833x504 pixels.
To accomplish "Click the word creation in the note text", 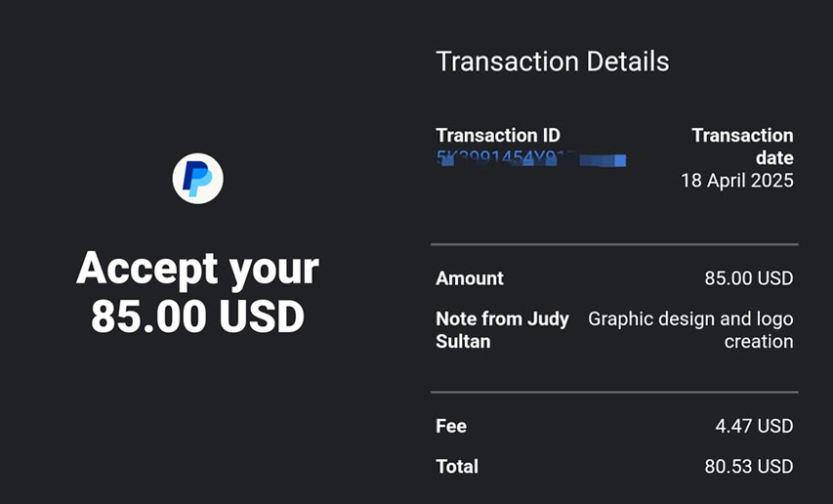I will point(759,342).
